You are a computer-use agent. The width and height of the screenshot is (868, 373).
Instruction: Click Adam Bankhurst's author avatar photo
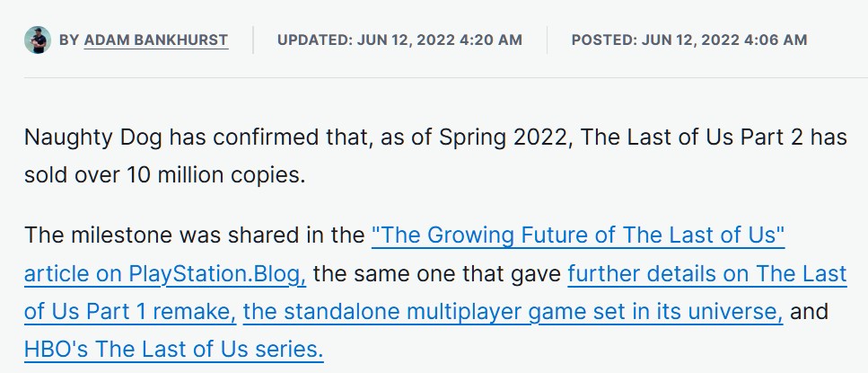coord(38,40)
